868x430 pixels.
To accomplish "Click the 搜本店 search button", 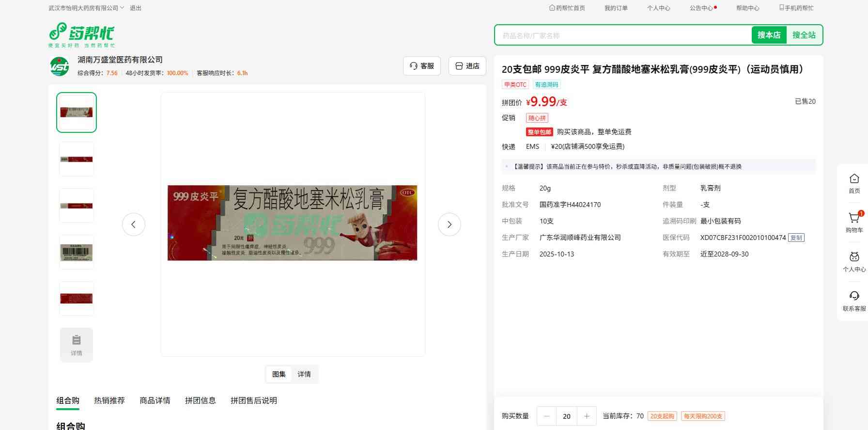I will (x=769, y=35).
